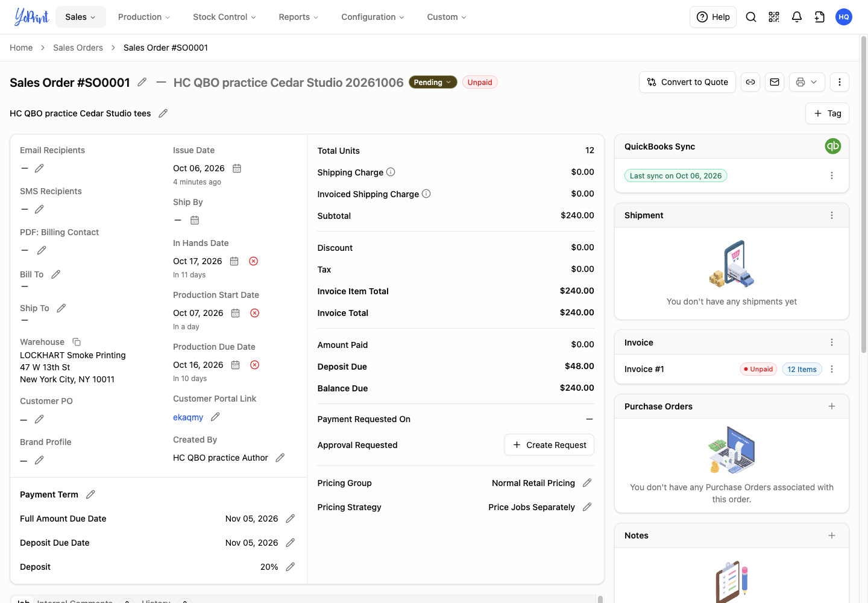Add a new note plus icon

point(832,535)
